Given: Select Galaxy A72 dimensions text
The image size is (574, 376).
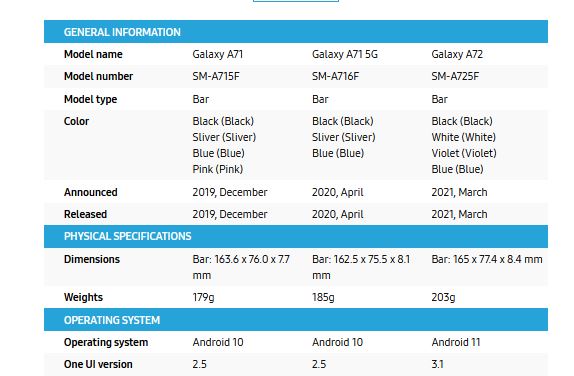Looking at the screenshot, I should pyautogui.click(x=487, y=259).
